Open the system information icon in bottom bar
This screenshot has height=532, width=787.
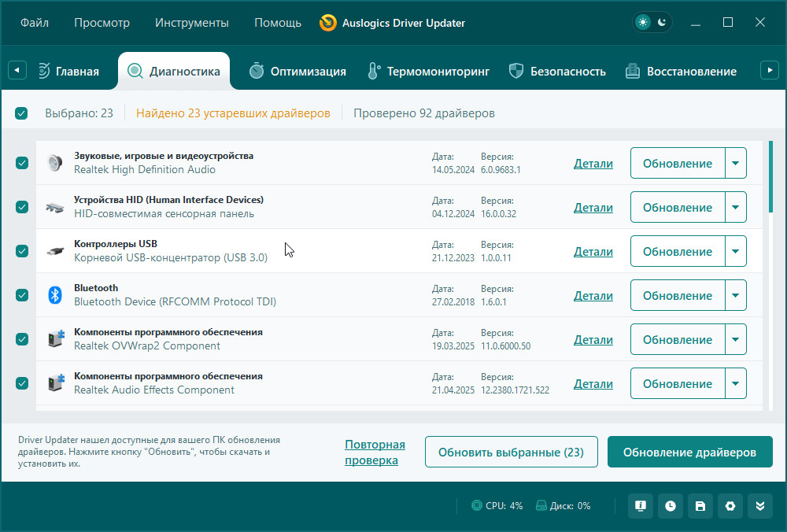(x=641, y=506)
